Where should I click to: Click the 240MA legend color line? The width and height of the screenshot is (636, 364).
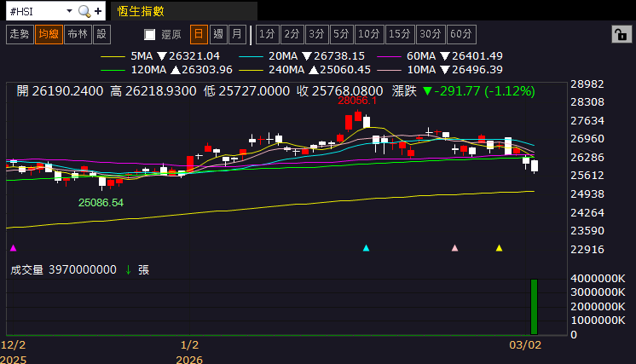[251, 71]
